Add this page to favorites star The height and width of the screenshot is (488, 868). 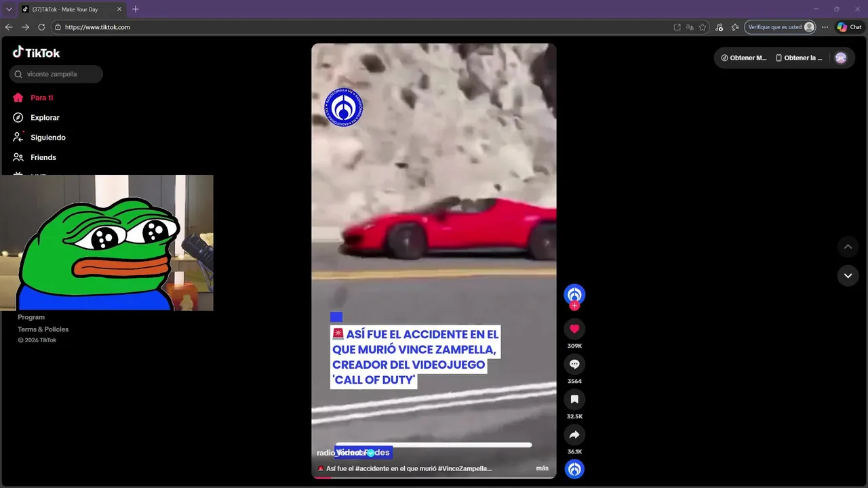tap(703, 27)
